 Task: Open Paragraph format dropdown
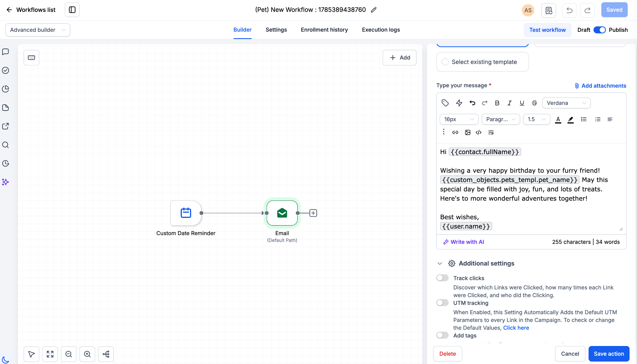pos(501,119)
